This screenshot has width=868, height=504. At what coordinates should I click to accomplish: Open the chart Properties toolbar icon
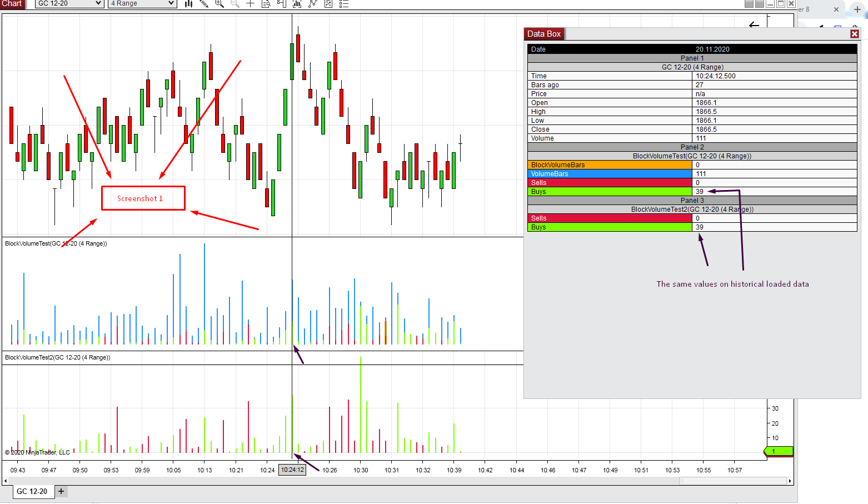(x=328, y=4)
